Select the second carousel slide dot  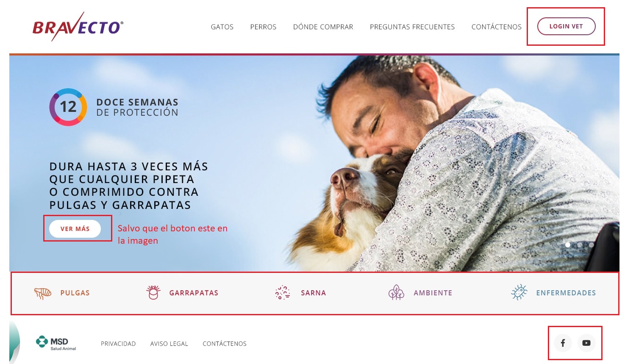click(x=580, y=245)
